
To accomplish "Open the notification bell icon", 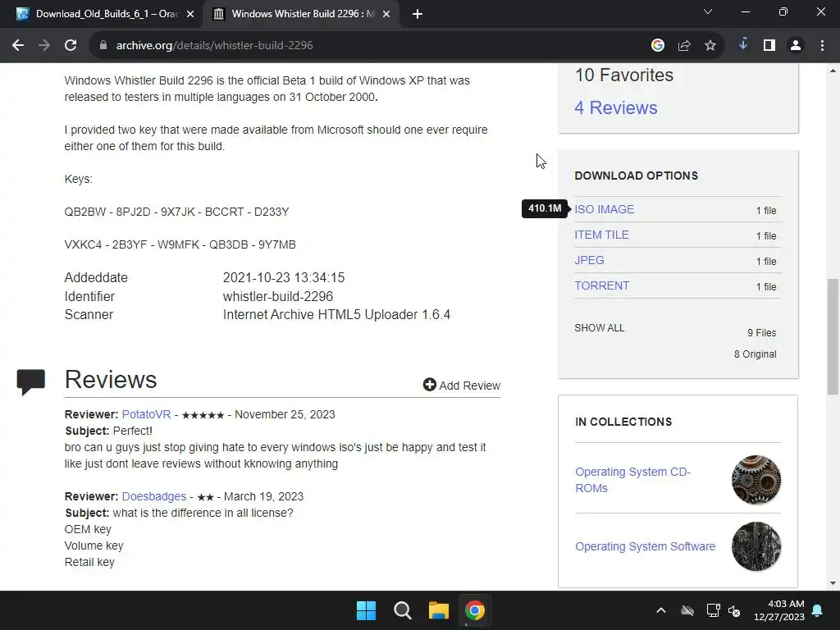I will [818, 610].
